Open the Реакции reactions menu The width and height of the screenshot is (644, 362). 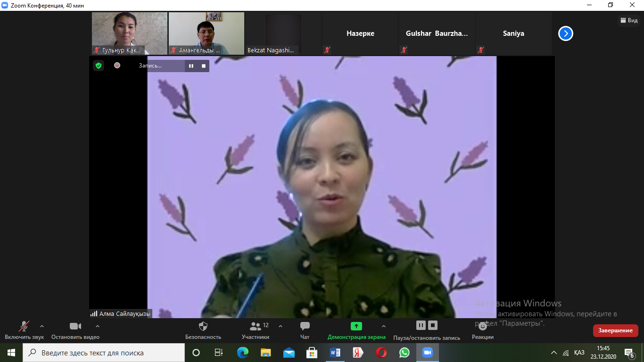(x=483, y=330)
